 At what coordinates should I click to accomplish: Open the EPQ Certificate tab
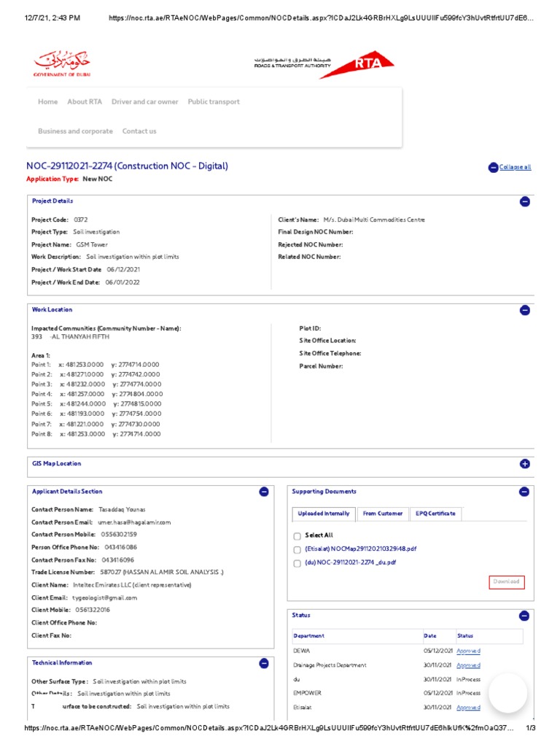coord(435,514)
